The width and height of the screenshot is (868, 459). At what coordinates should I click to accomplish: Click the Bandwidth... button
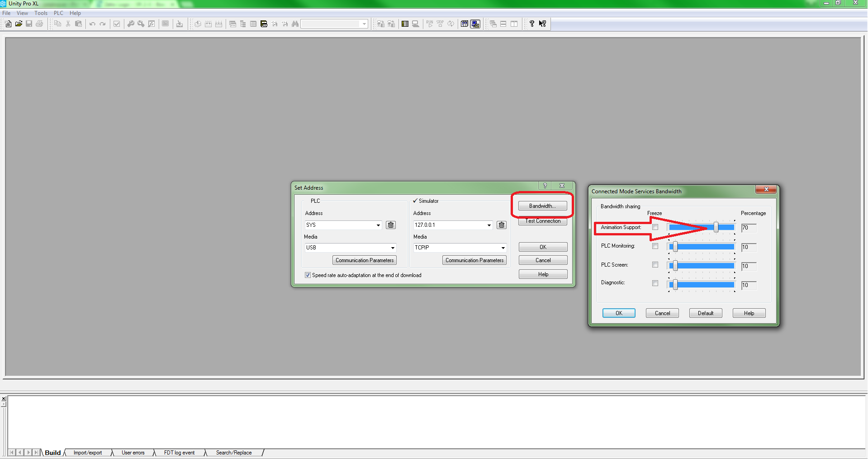click(x=543, y=206)
